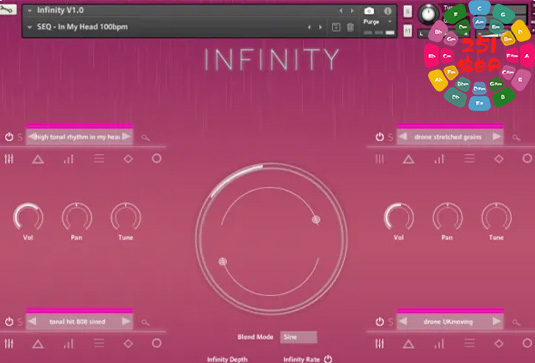
Task: Load next instrument after Infinity V1.0
Action: pyautogui.click(x=352, y=11)
